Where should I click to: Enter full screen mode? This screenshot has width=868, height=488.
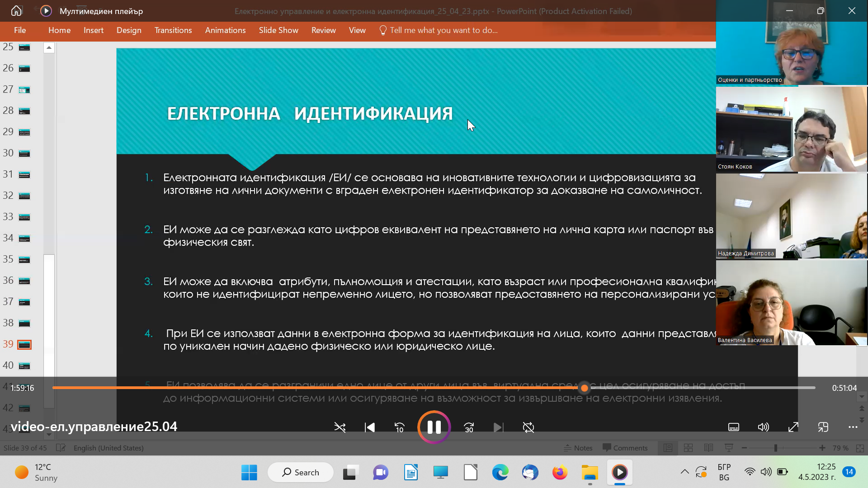[x=793, y=427]
